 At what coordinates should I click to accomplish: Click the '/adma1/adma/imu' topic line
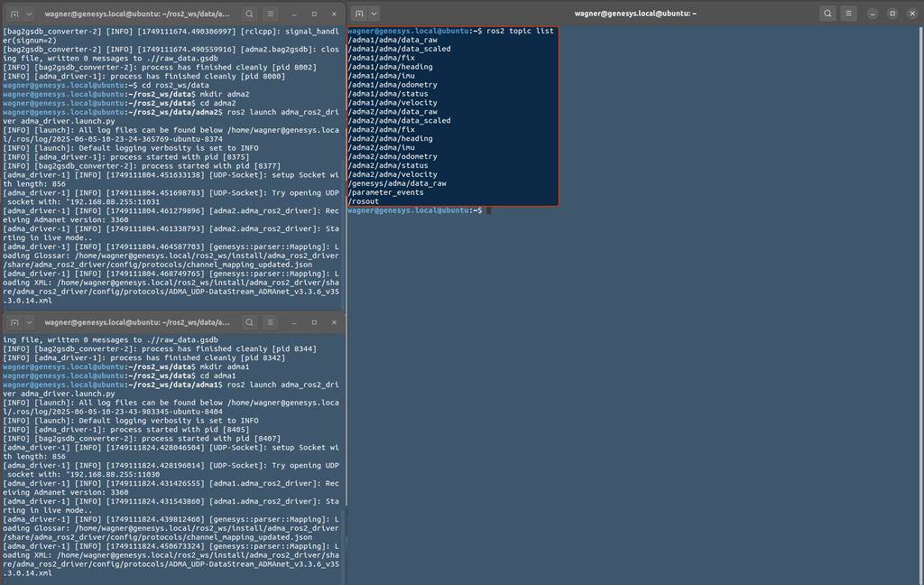(382, 76)
